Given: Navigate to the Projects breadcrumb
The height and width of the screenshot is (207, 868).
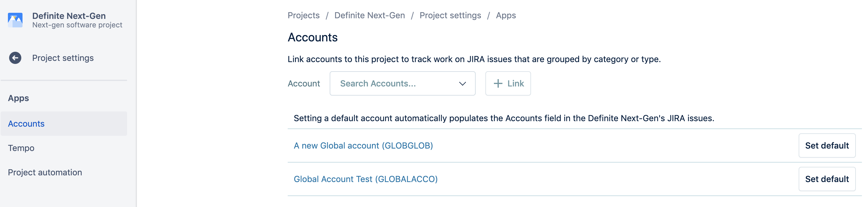Looking at the screenshot, I should 303,16.
